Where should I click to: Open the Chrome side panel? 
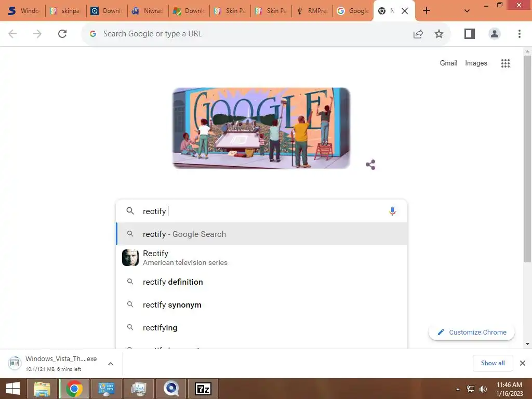pyautogui.click(x=470, y=34)
